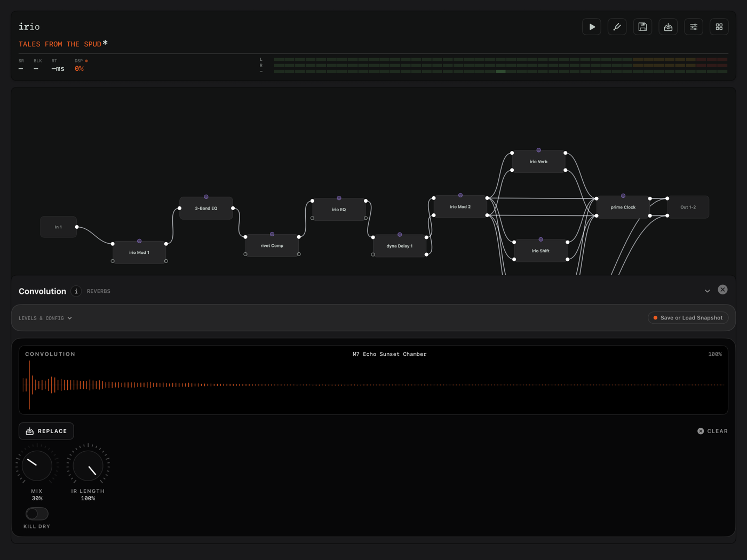The width and height of the screenshot is (747, 560).
Task: Click purple dot above irio EQ
Action: pyautogui.click(x=339, y=198)
